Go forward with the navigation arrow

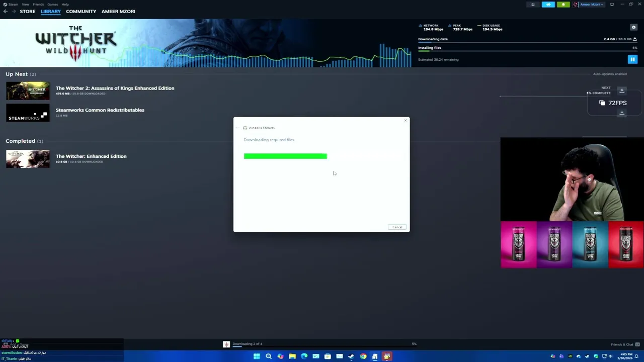pos(13,11)
